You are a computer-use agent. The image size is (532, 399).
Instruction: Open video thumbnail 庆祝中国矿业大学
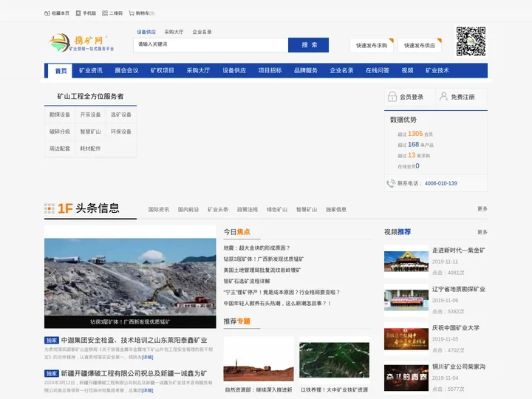tap(406, 338)
